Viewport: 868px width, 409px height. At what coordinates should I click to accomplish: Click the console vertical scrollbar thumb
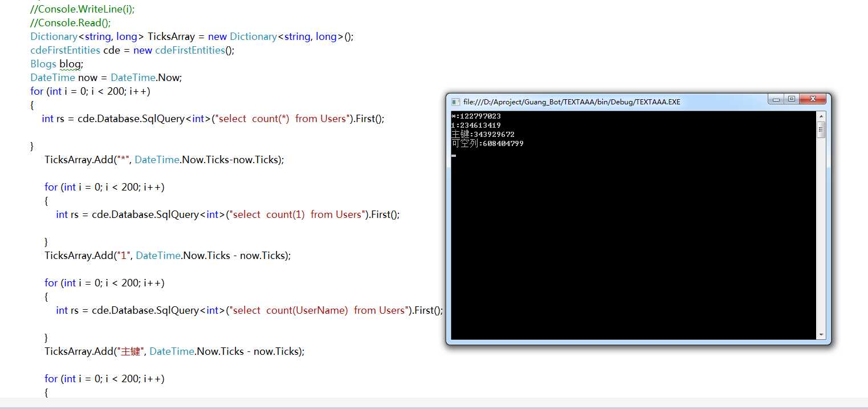821,129
